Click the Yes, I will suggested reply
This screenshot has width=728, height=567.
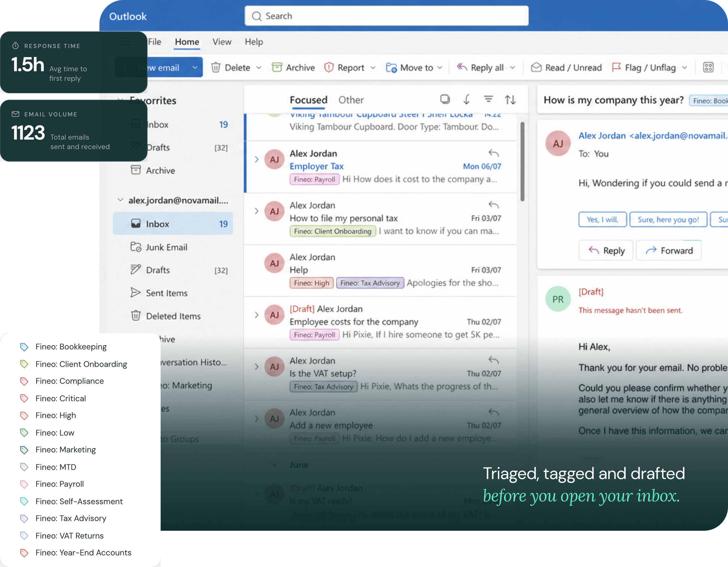[x=603, y=219]
